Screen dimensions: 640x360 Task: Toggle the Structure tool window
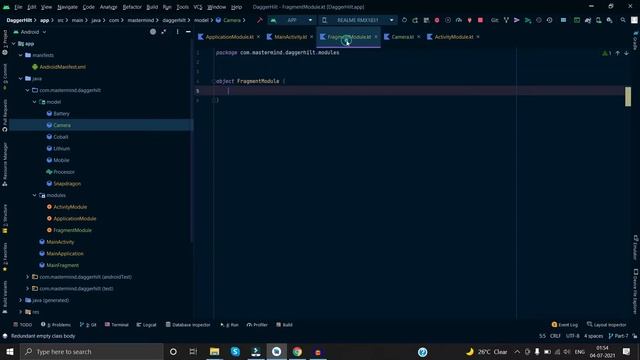point(5,218)
